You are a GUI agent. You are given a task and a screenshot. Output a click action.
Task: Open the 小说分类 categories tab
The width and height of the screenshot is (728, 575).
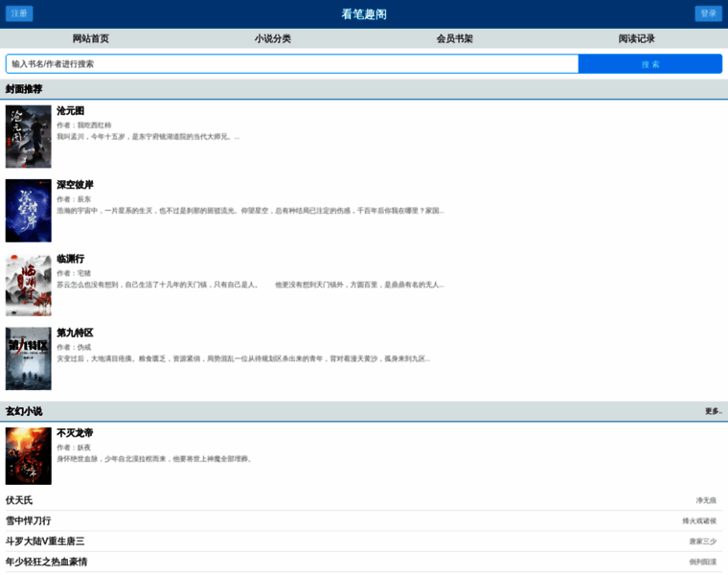pyautogui.click(x=273, y=39)
